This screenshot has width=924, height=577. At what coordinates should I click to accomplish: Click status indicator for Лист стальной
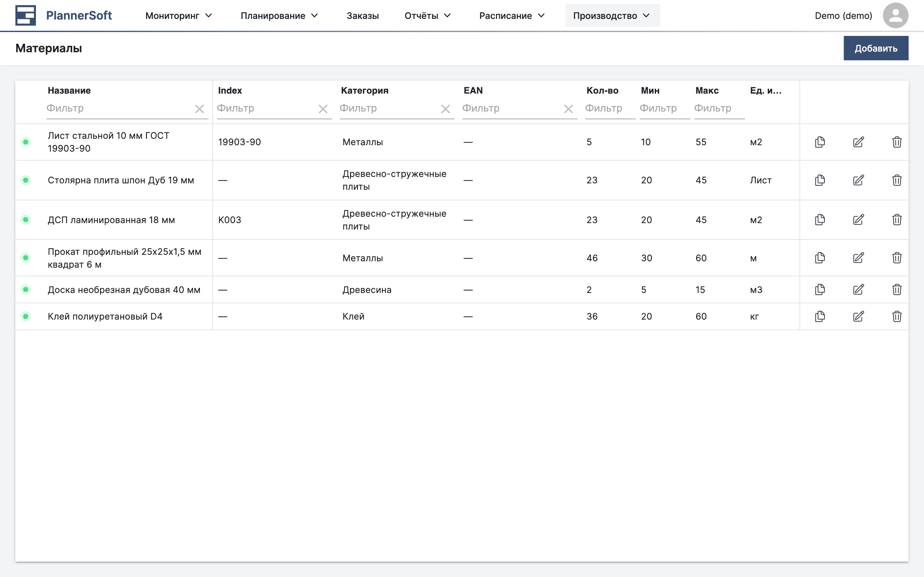[x=26, y=142]
